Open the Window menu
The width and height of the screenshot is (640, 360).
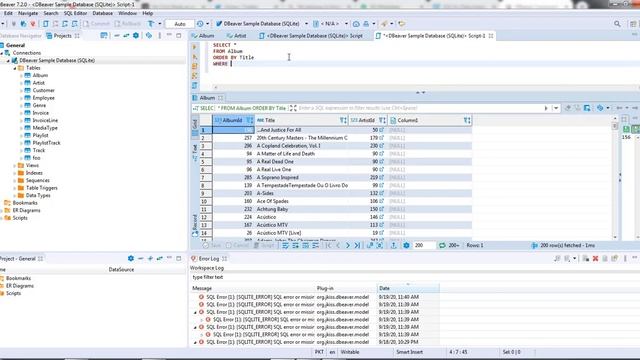(x=127, y=13)
